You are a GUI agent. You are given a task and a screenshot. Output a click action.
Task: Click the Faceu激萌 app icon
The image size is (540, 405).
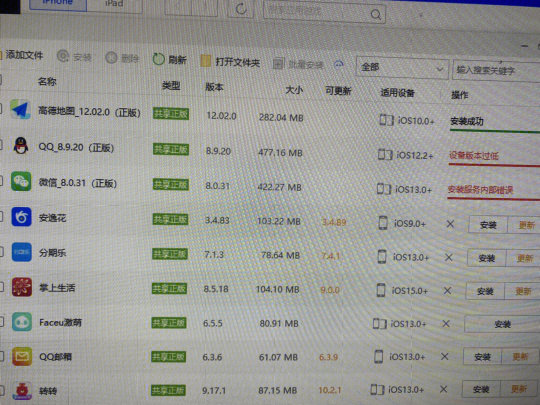click(x=22, y=322)
